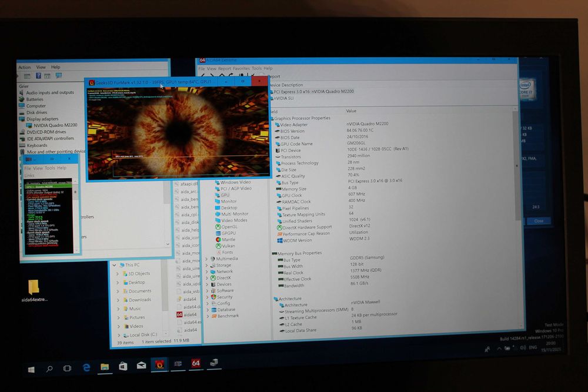
Task: Switch to FurMark in taskbar
Action: [159, 364]
